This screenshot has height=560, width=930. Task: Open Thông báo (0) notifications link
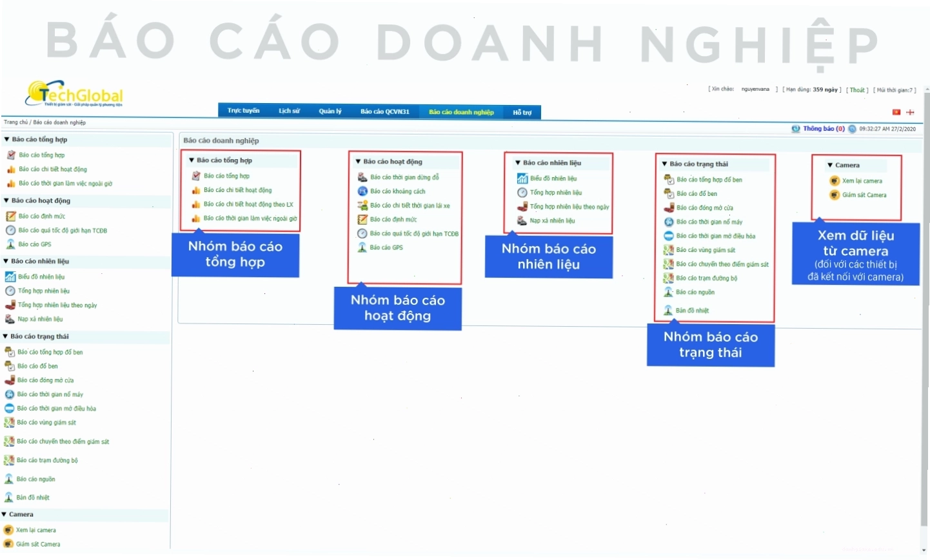(x=824, y=129)
